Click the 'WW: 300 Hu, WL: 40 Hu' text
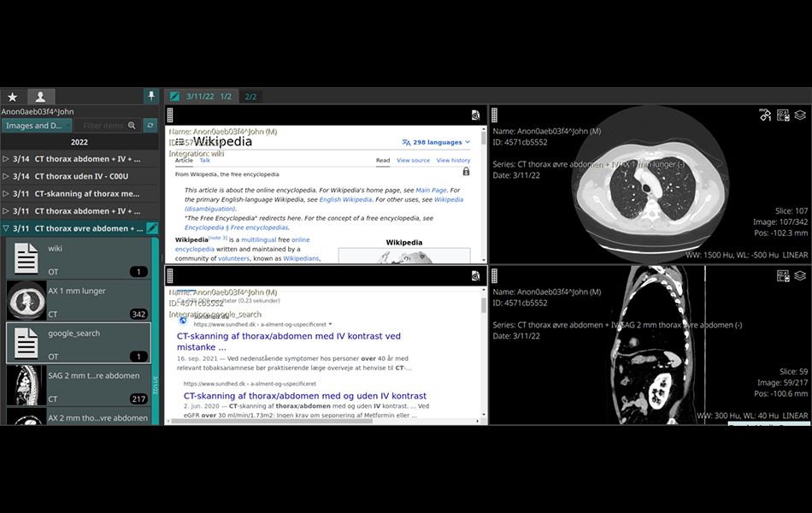The height and width of the screenshot is (513, 812). (x=738, y=416)
